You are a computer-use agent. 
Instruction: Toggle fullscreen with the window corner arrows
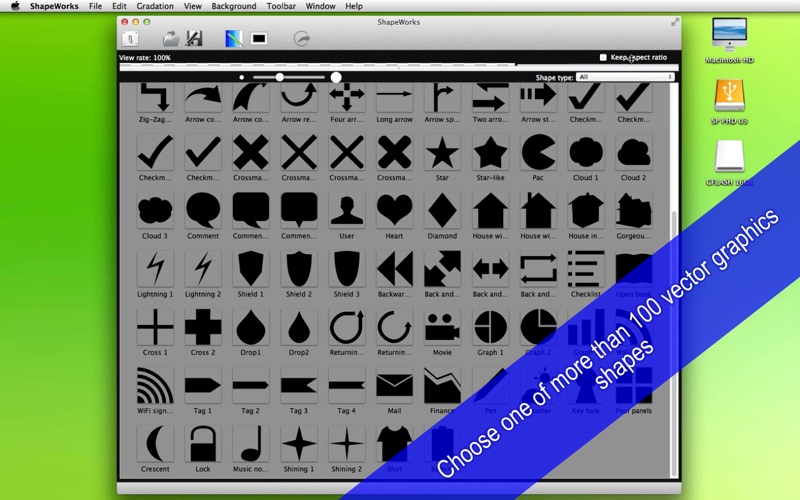click(674, 22)
